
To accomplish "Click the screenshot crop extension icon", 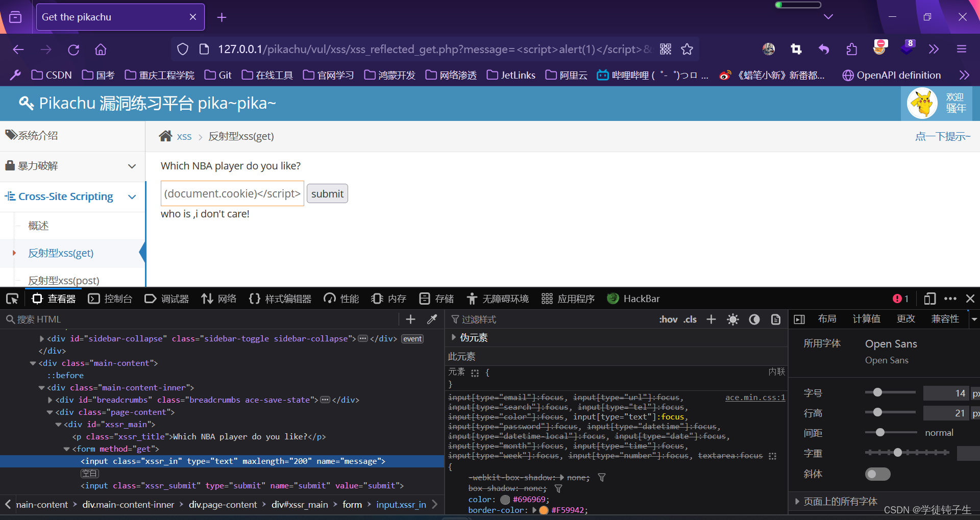I will click(796, 49).
